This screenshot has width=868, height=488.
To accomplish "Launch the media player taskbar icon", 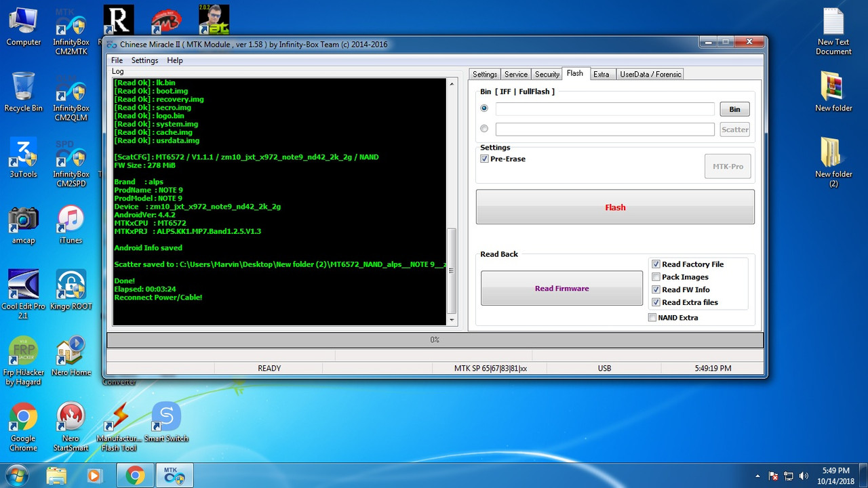I will tap(94, 476).
